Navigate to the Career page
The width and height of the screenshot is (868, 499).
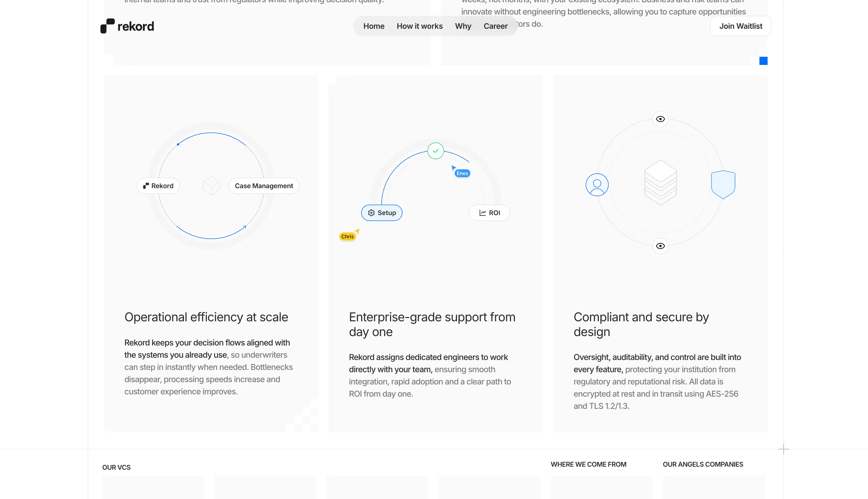pos(496,26)
